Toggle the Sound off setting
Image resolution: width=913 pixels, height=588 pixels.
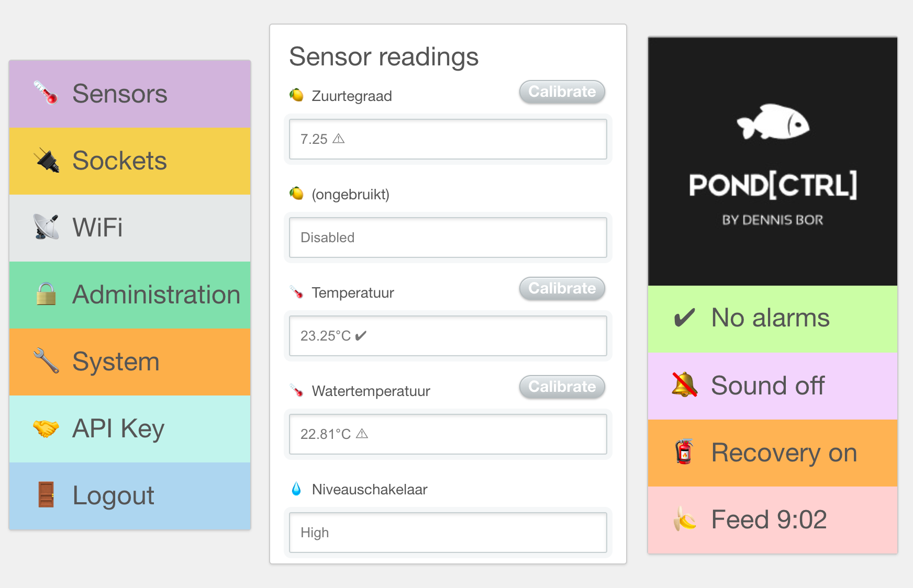[772, 386]
